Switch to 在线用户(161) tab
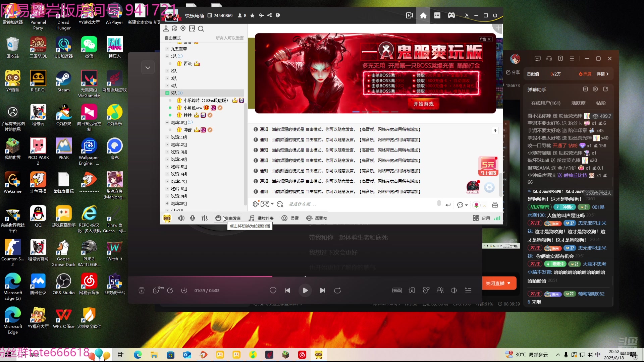This screenshot has width=644, height=362. click(546, 103)
